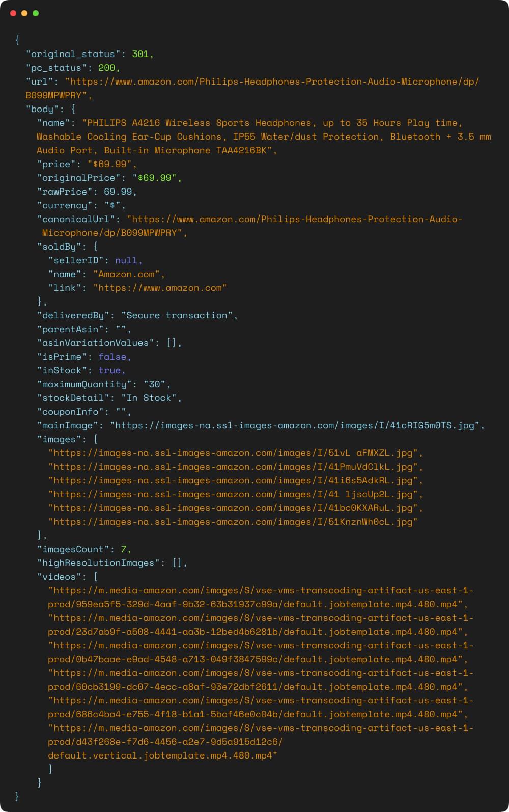The image size is (509, 812).
Task: Click the "soldBy" key
Action: (x=59, y=247)
